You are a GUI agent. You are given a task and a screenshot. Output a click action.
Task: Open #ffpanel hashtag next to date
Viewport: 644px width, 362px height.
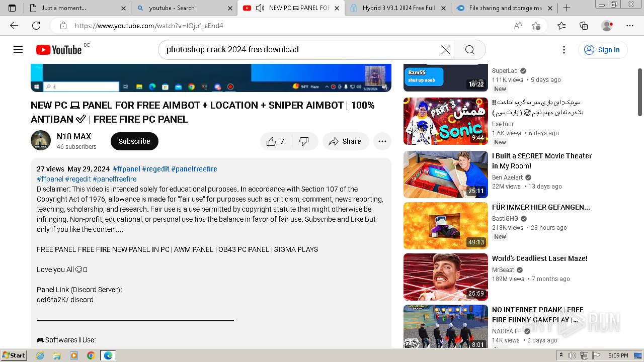(x=126, y=169)
